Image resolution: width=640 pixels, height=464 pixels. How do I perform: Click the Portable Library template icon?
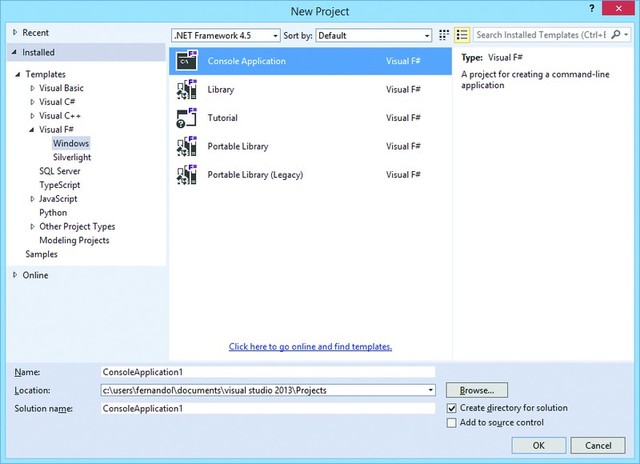pos(187,146)
